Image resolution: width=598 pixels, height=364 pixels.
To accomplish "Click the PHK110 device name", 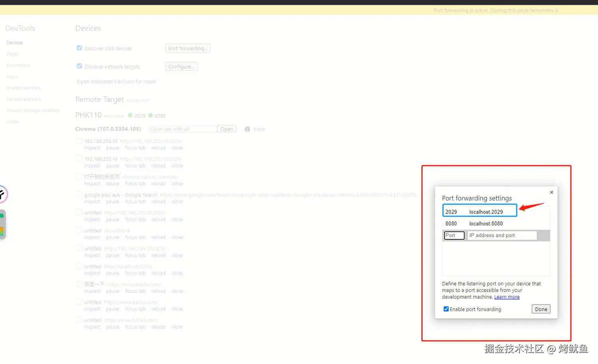I will coord(89,115).
